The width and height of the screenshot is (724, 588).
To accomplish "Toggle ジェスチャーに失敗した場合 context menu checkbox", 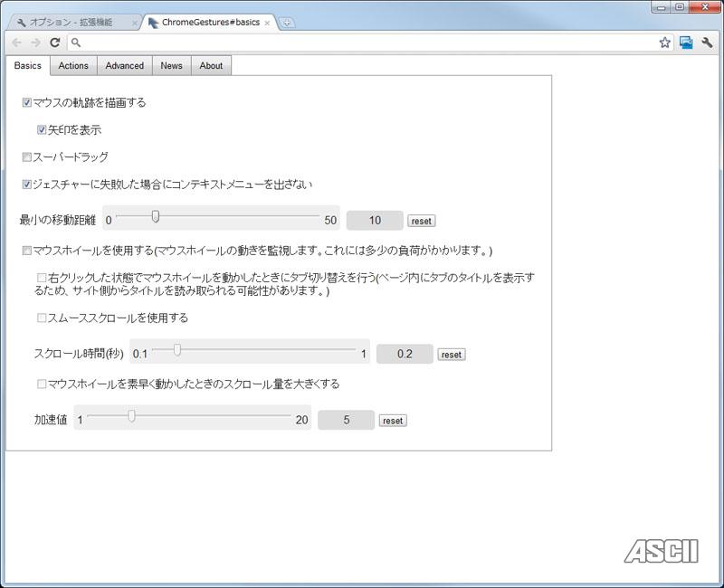I will point(27,185).
